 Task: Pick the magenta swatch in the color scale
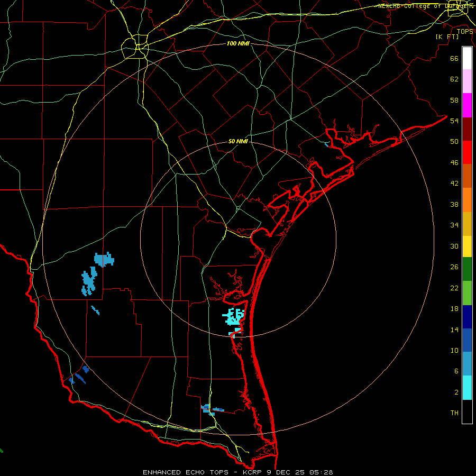tap(467, 105)
